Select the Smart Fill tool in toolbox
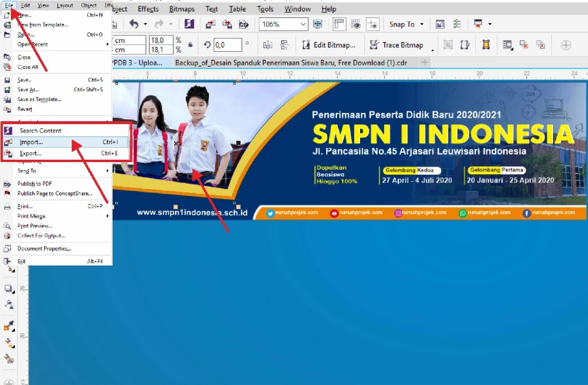This screenshot has width=588, height=385. point(8,359)
